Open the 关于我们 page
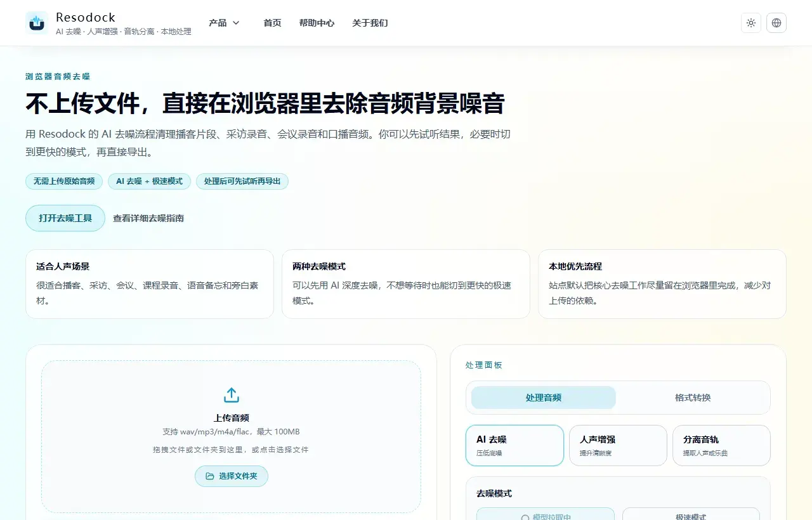This screenshot has width=812, height=520. [x=370, y=23]
